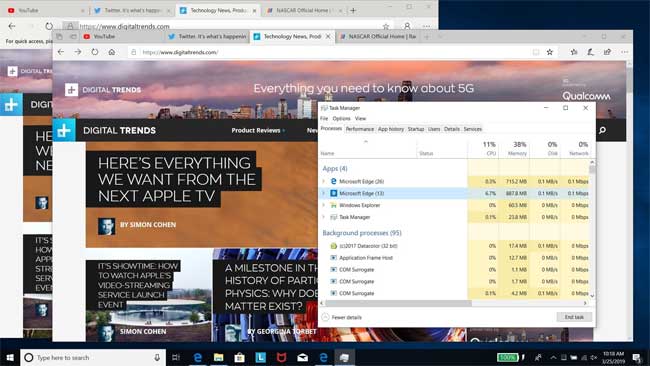Expand Windows Explorer process group
The image size is (650, 366).
324,205
